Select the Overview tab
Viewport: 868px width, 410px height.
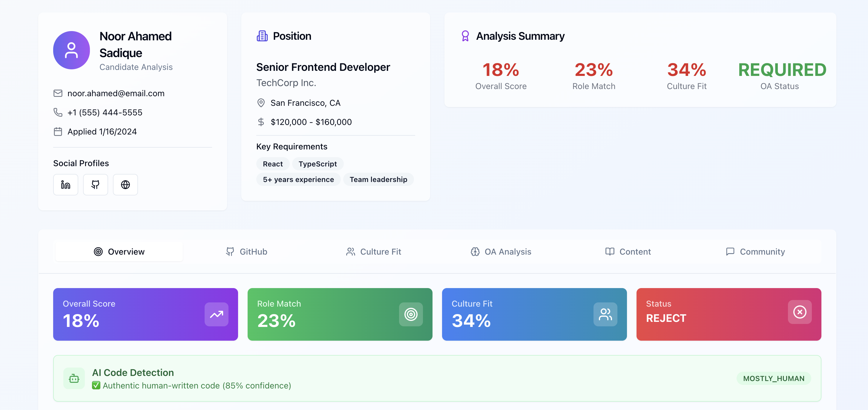(x=119, y=252)
